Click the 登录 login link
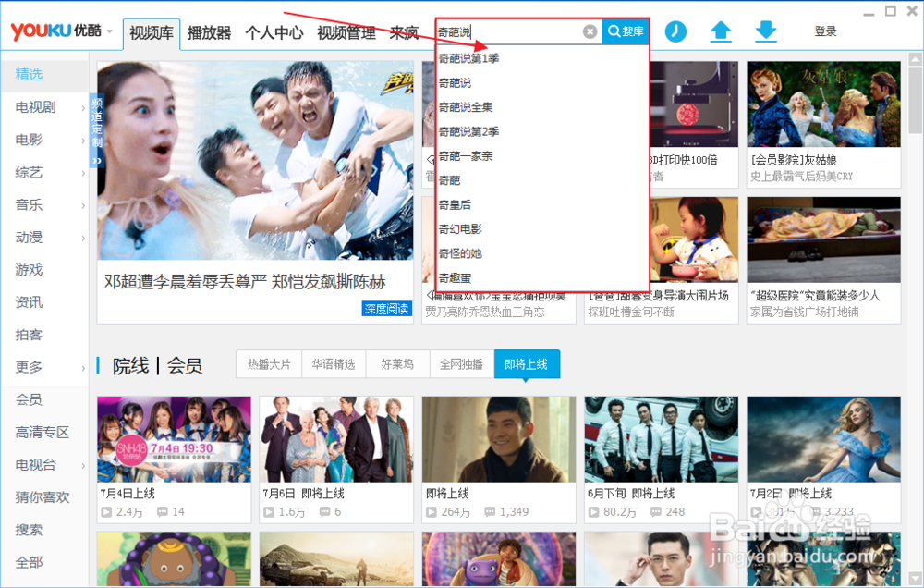Viewport: 924px width, 588px height. [825, 30]
